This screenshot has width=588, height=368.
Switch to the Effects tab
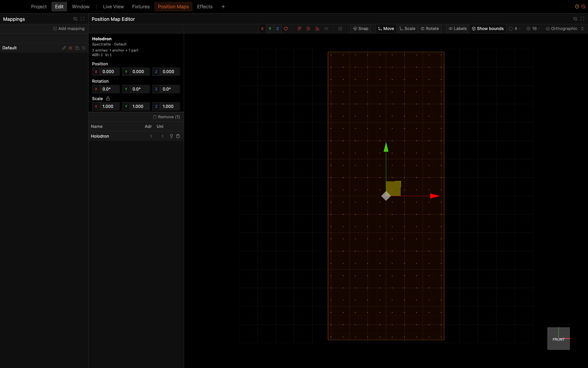(x=205, y=7)
